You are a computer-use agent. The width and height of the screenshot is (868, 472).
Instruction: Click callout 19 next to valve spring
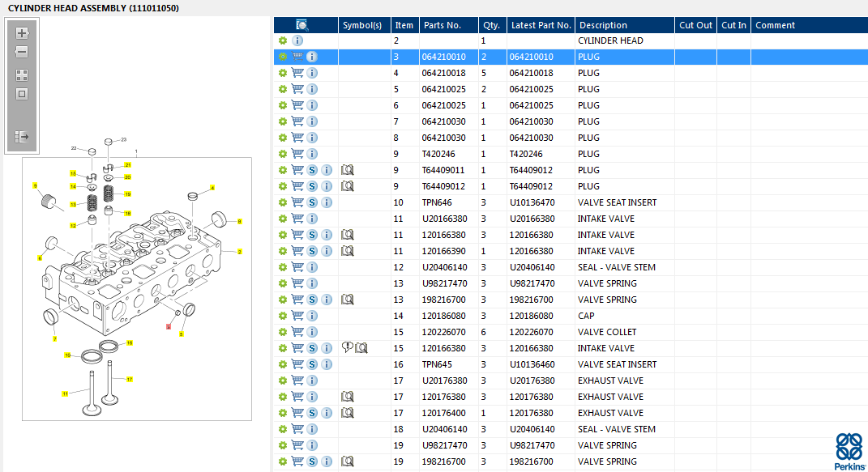pos(127,194)
